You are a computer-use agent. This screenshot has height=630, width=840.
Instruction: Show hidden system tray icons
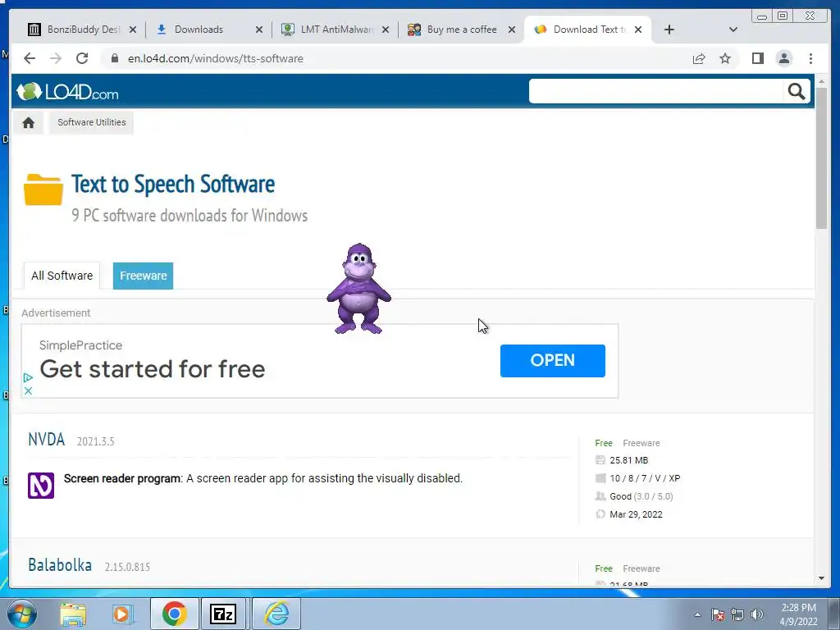click(697, 615)
